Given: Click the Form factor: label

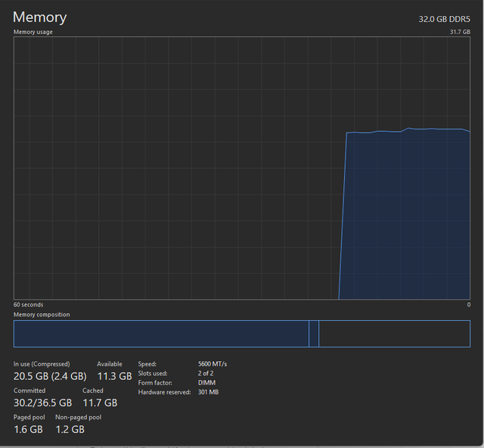Looking at the screenshot, I should [x=155, y=383].
